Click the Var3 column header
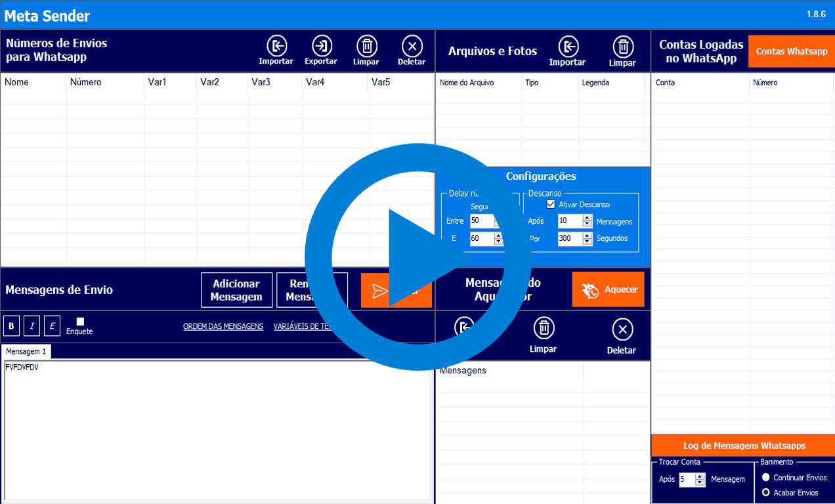 click(275, 83)
